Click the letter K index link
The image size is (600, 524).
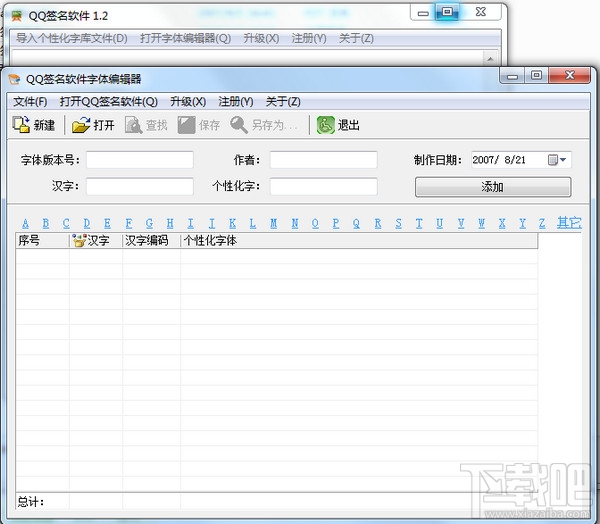(x=232, y=223)
